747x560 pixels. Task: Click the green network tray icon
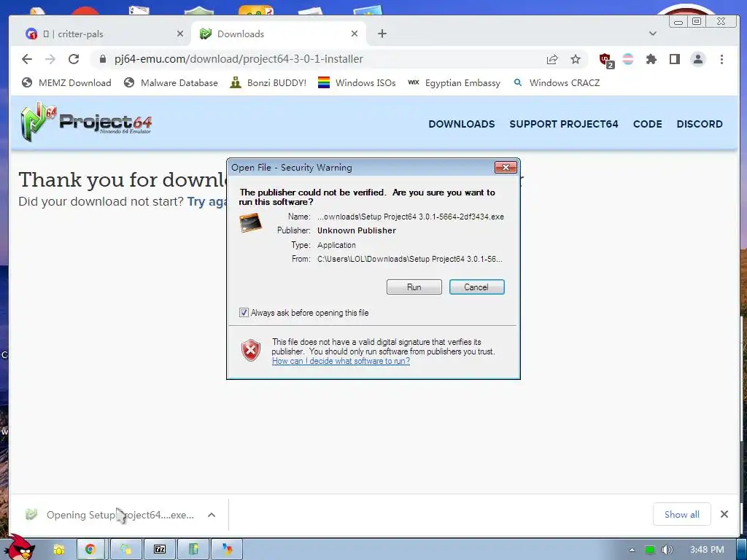click(x=650, y=550)
